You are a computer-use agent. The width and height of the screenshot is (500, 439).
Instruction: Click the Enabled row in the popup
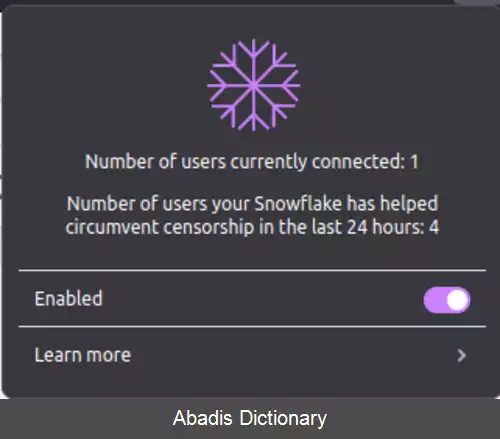click(x=252, y=299)
